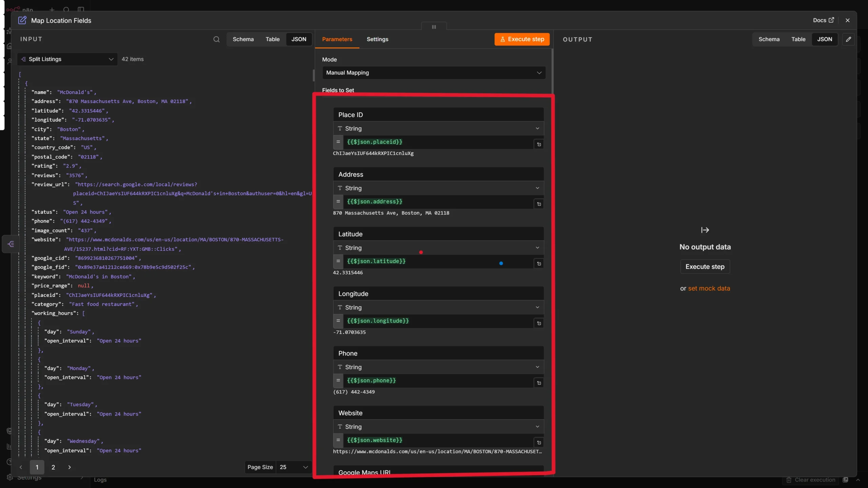Open the type dropdown for Latitude
868x488 pixels.
point(438,248)
